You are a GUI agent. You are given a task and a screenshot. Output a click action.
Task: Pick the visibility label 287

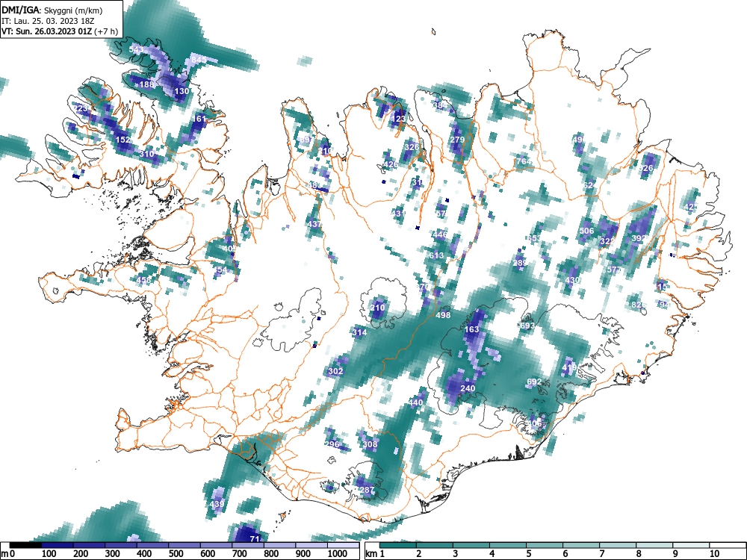click(x=367, y=490)
